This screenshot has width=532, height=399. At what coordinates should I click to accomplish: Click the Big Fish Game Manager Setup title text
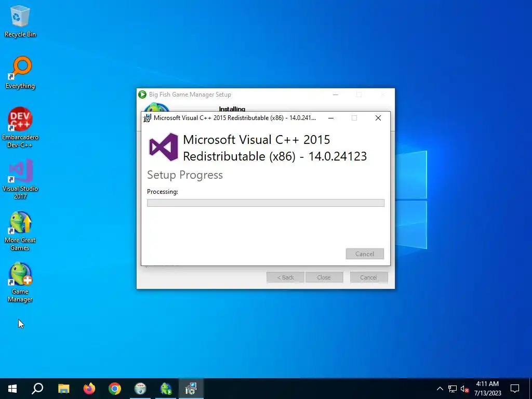(x=190, y=95)
